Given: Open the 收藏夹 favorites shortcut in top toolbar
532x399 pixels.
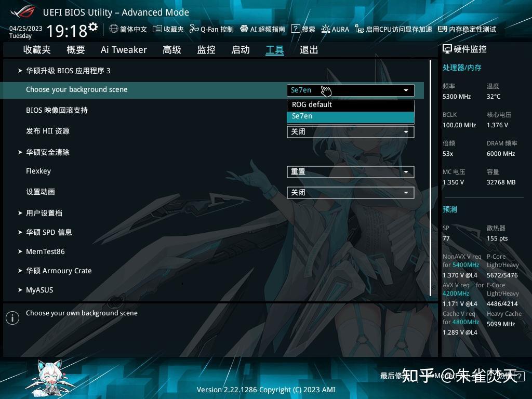Looking at the screenshot, I should [168, 29].
